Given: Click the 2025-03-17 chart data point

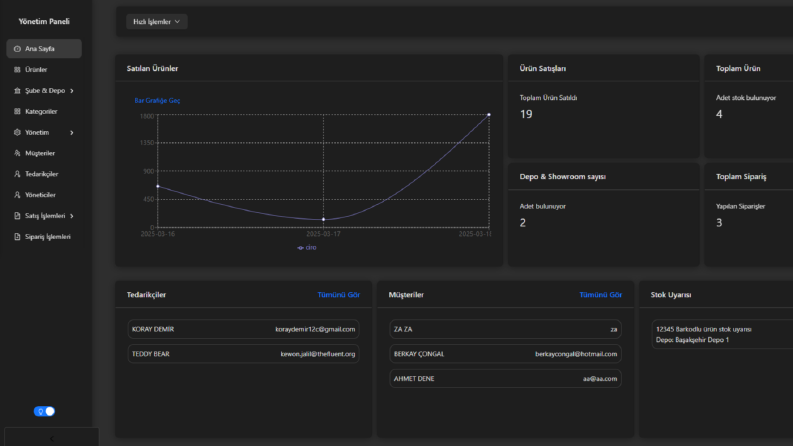Looking at the screenshot, I should [324, 219].
